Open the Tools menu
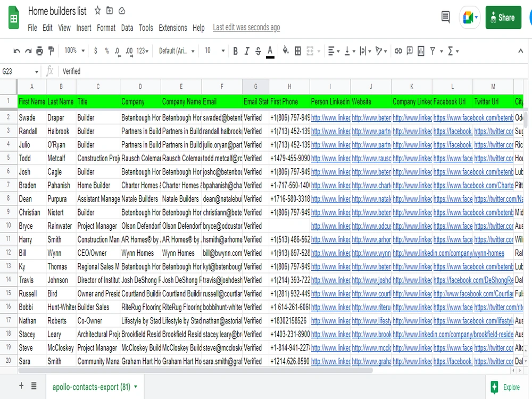The width and height of the screenshot is (532, 399). (146, 28)
